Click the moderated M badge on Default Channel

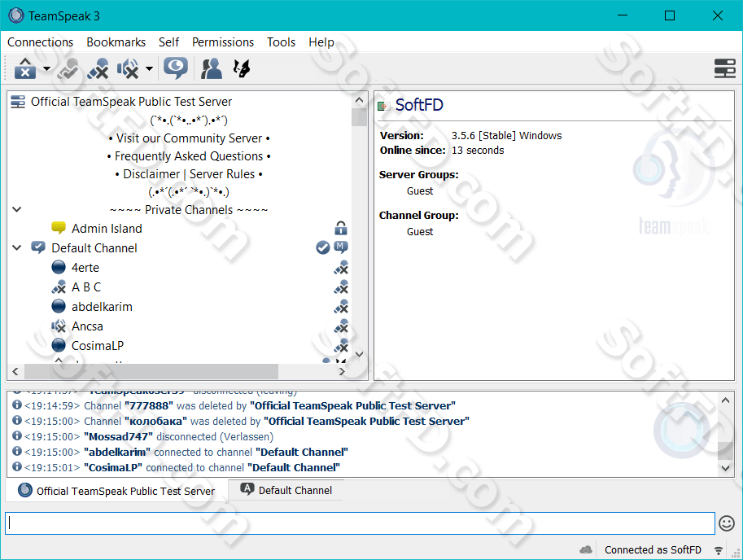[341, 247]
